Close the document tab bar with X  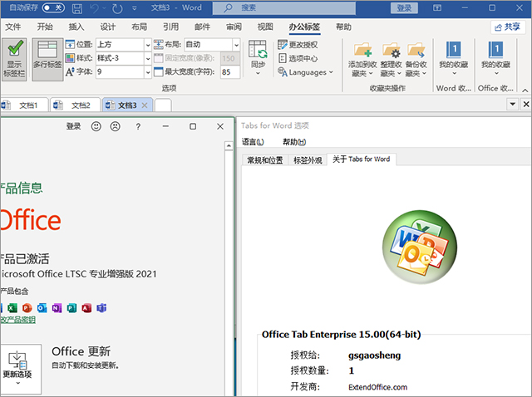526,104
